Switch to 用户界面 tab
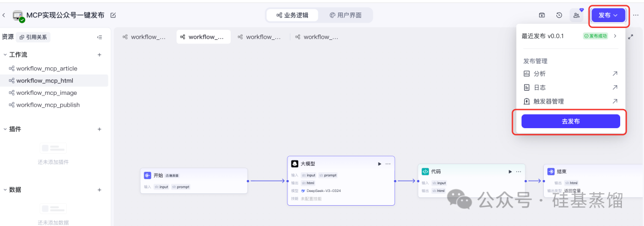644x226 pixels. click(x=345, y=15)
